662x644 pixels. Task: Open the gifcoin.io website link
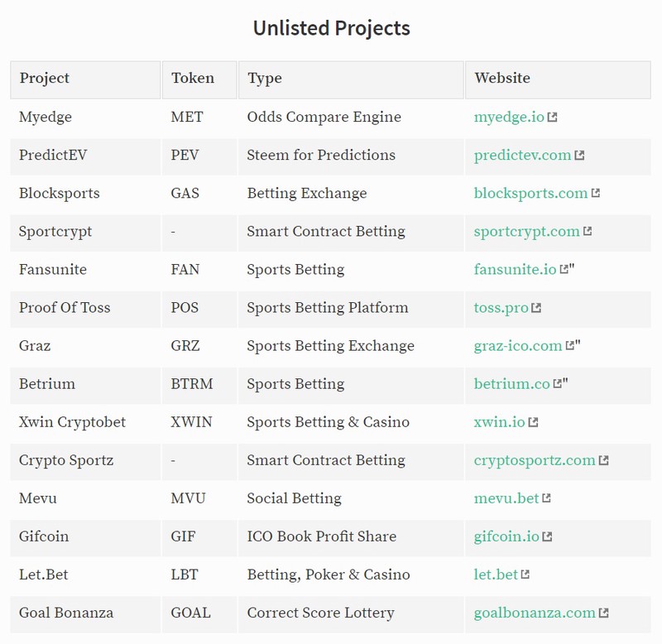(506, 536)
